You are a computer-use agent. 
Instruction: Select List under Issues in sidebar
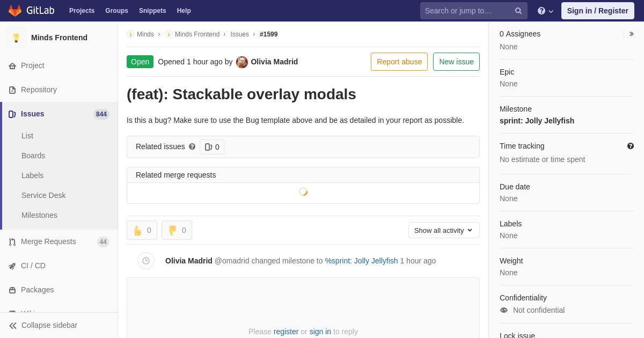[x=27, y=136]
